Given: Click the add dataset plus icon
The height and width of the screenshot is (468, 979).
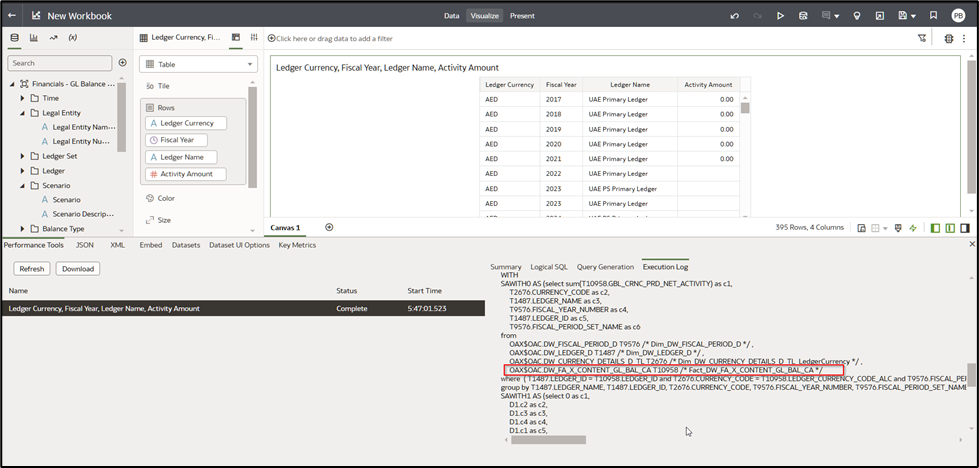Looking at the screenshot, I should tap(122, 63).
